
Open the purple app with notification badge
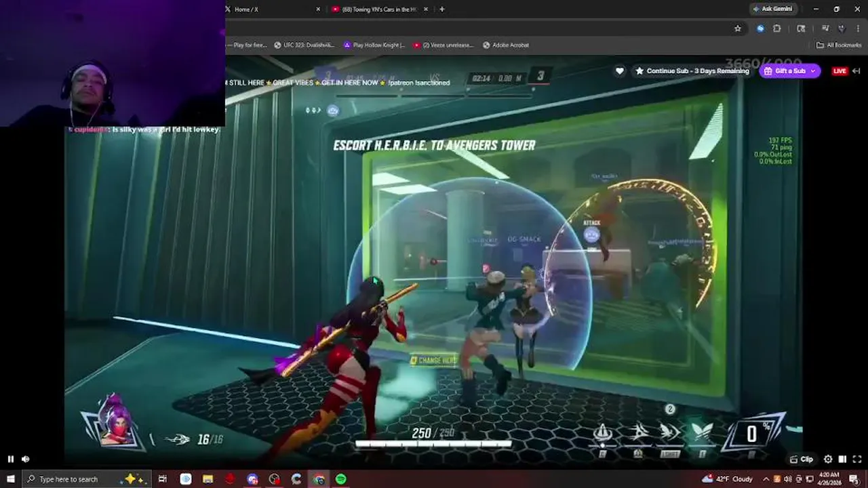coord(252,479)
